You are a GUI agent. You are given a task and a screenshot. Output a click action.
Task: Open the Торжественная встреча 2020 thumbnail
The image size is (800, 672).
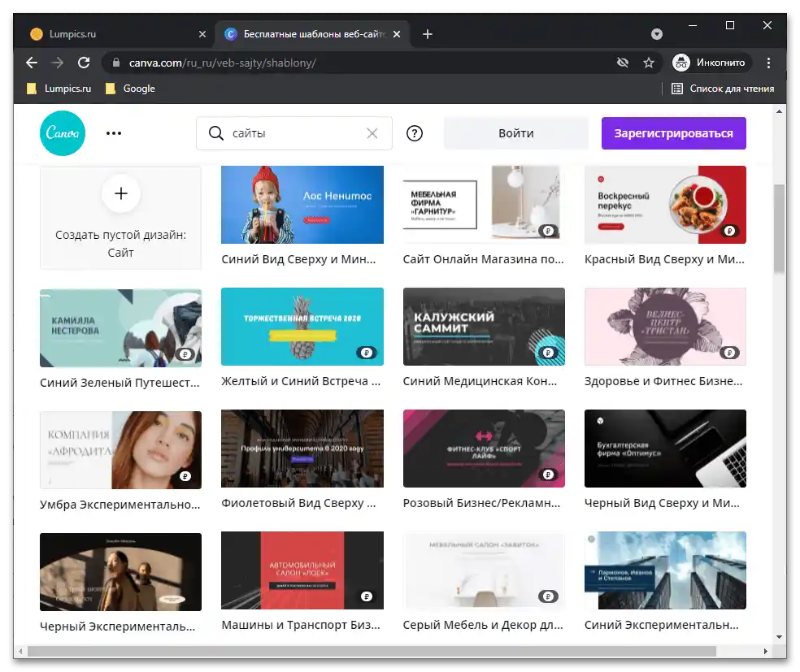pos(302,327)
